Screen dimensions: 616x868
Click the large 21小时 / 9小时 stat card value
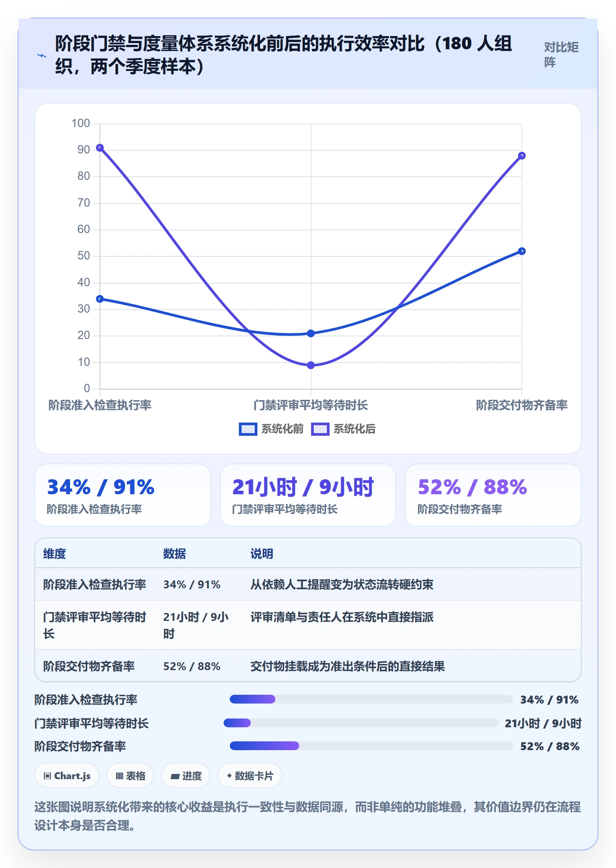[x=303, y=487]
